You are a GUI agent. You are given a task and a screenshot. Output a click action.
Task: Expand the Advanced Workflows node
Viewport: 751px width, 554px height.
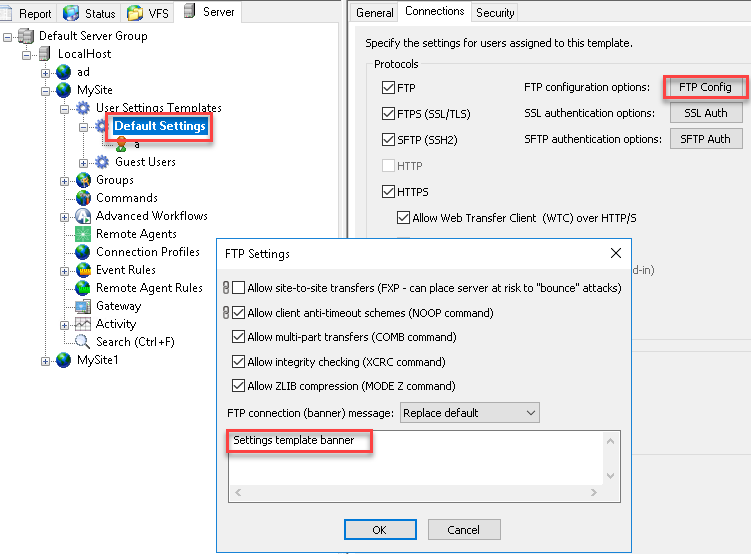tap(64, 216)
